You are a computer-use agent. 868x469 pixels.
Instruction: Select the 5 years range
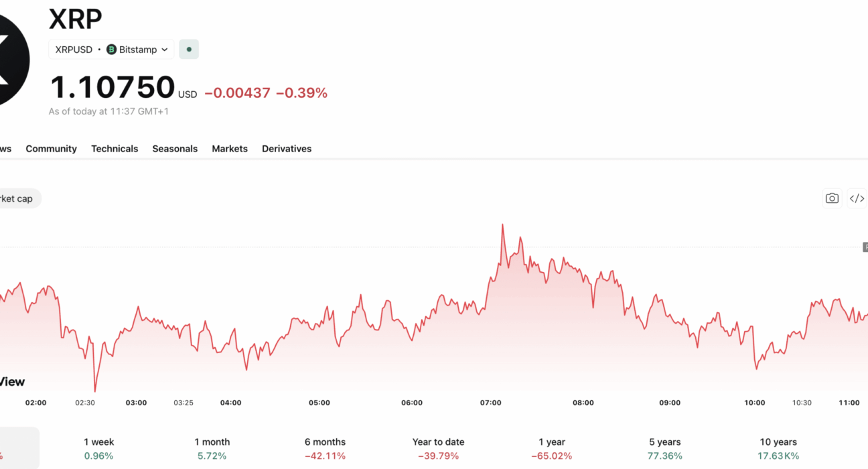pyautogui.click(x=664, y=448)
